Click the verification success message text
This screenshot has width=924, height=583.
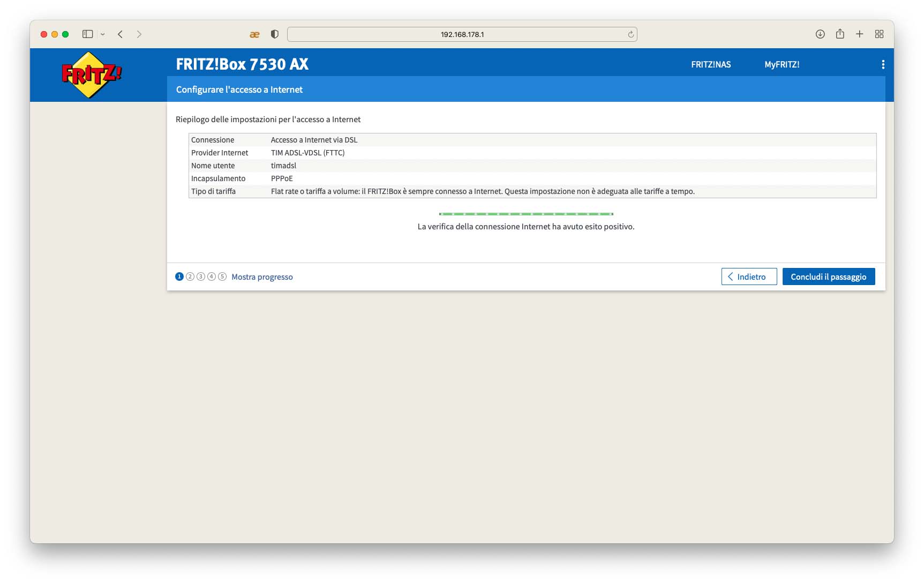pyautogui.click(x=526, y=227)
